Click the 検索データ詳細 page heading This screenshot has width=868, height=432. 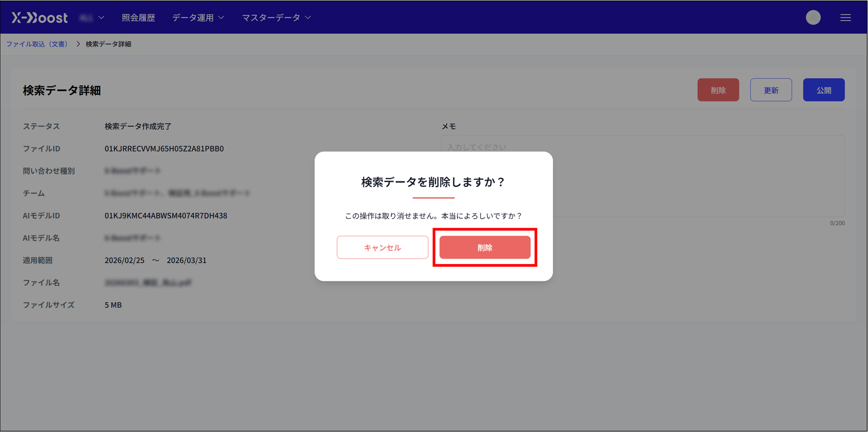(62, 90)
